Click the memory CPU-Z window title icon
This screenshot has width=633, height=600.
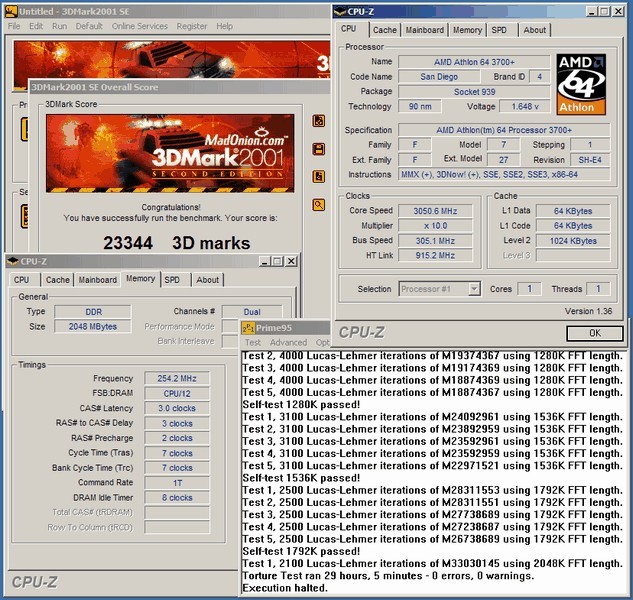(x=13, y=261)
